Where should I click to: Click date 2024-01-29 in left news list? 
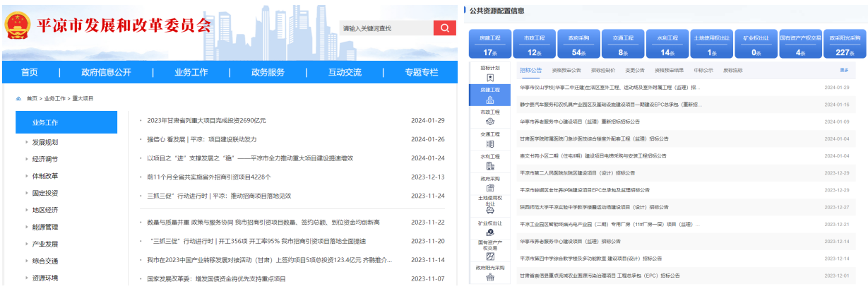tap(428, 120)
